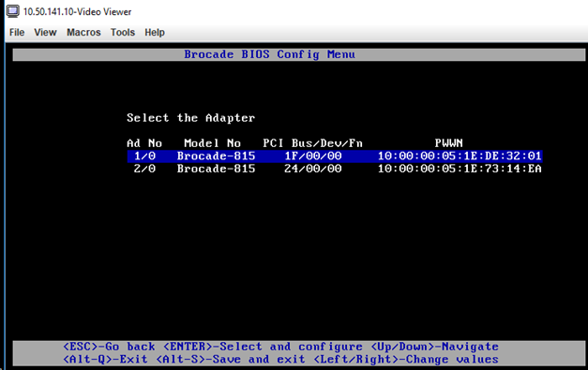588x370 pixels.
Task: Click the <ENTER>-Select and configure hint
Action: point(263,347)
